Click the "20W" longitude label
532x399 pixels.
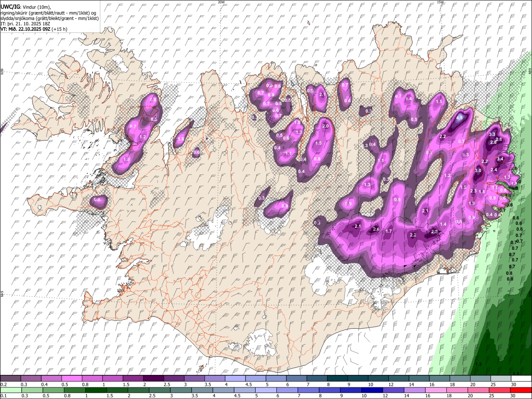tap(221, 2)
